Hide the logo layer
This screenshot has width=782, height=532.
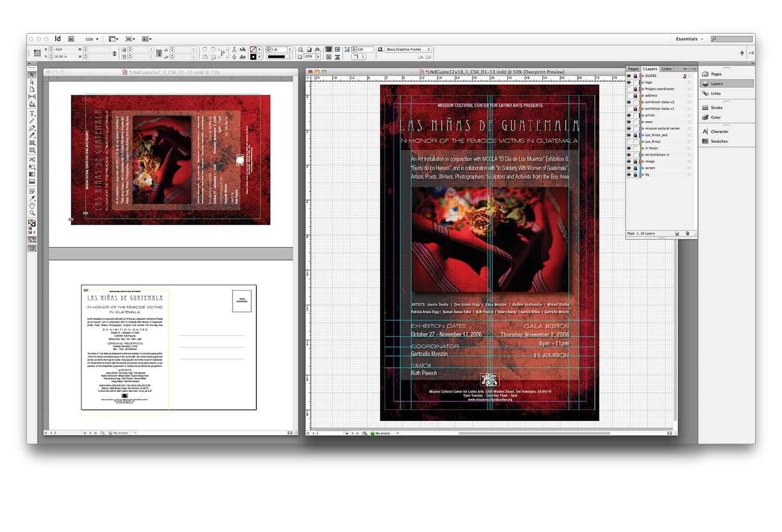pos(629,82)
